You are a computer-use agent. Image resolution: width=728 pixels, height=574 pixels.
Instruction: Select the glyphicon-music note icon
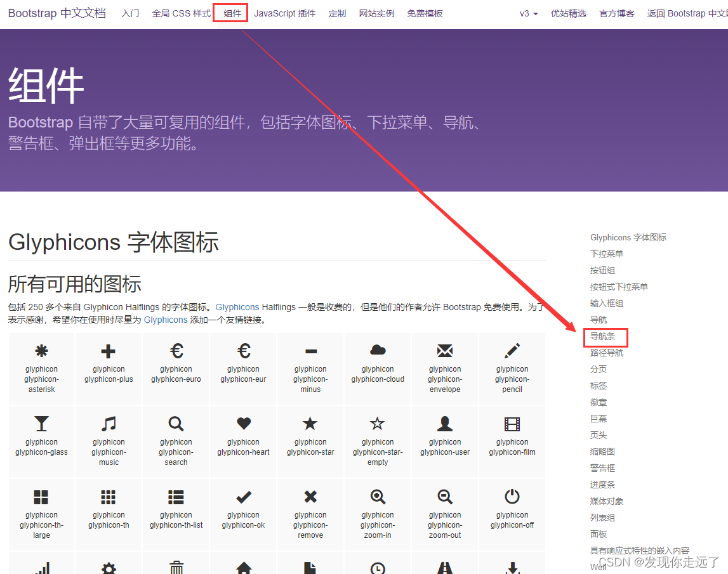pyautogui.click(x=108, y=424)
